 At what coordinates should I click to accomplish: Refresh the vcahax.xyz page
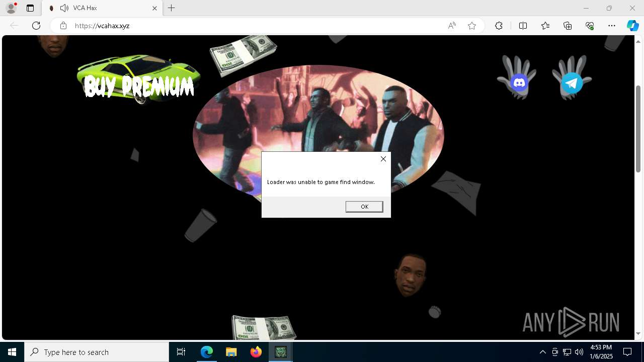[36, 26]
